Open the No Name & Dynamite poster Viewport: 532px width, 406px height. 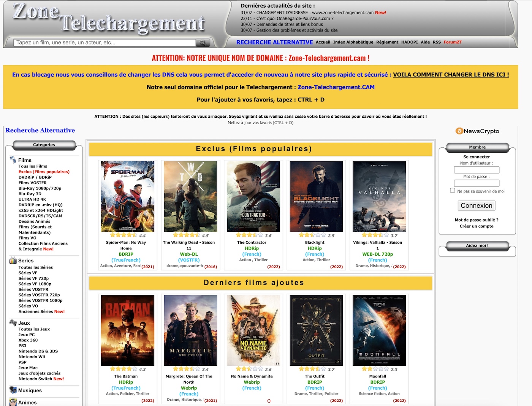coord(253,330)
